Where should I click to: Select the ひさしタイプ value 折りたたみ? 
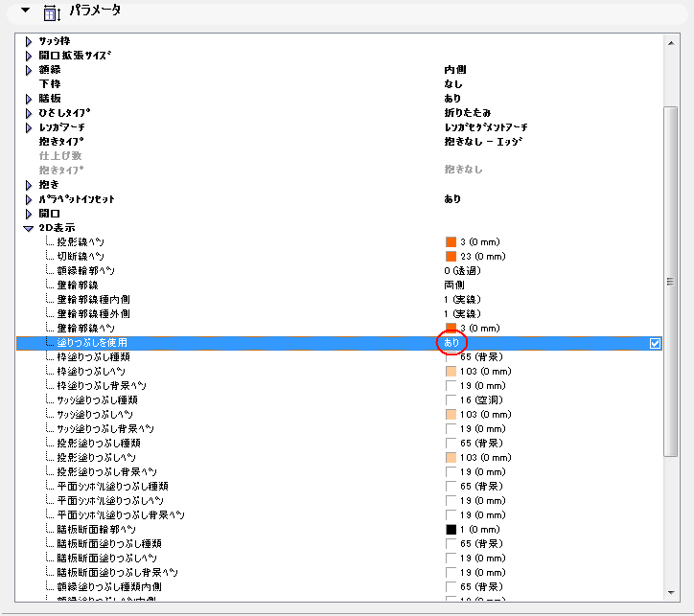click(468, 113)
